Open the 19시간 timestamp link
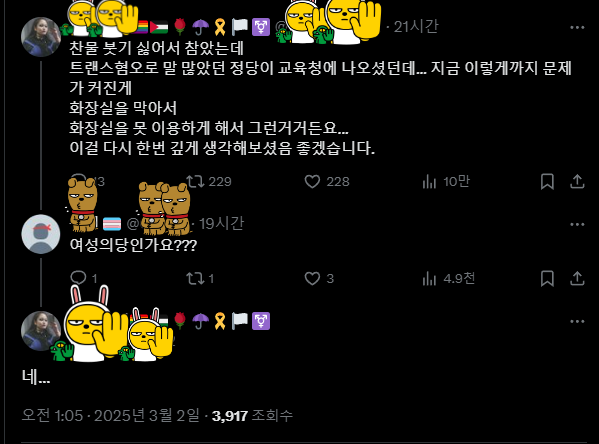Viewport: 599px width, 444px height. point(221,224)
